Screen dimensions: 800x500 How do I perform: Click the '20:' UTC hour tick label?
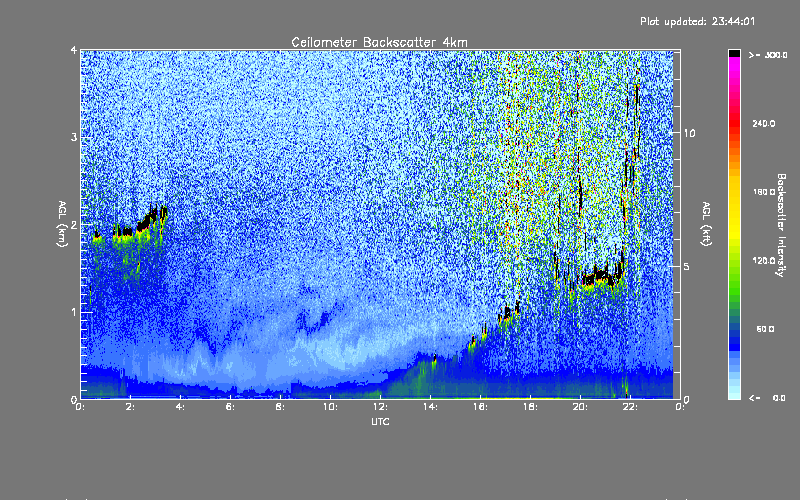click(x=580, y=407)
